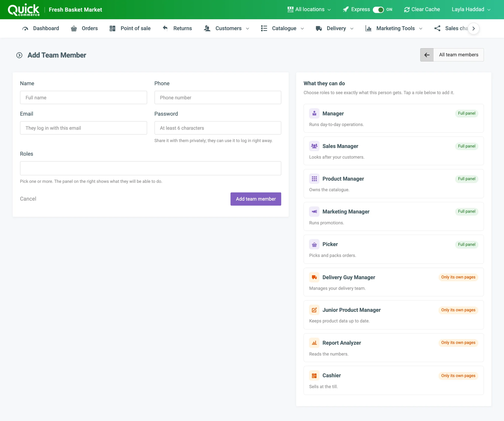Click the Cashier register icon
The width and height of the screenshot is (504, 421).
pyautogui.click(x=314, y=376)
